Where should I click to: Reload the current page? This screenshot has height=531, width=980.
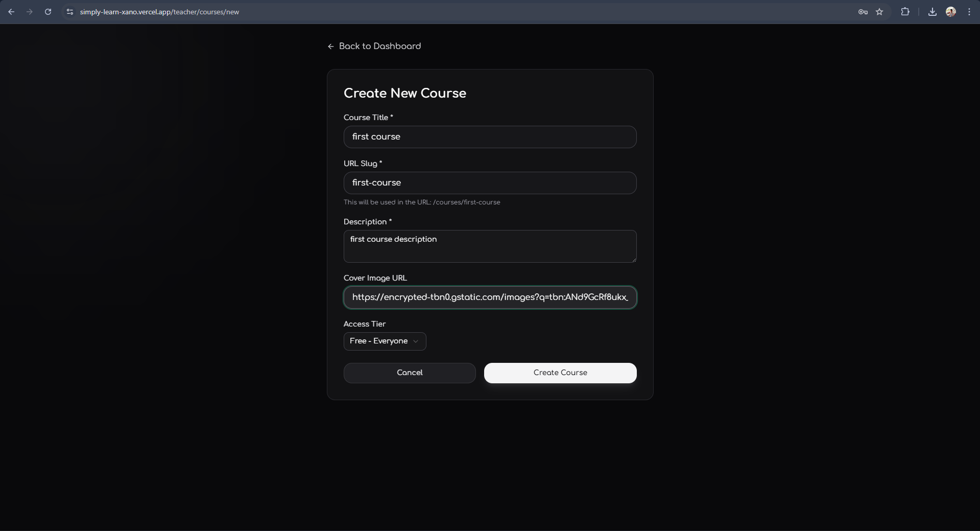coord(48,12)
